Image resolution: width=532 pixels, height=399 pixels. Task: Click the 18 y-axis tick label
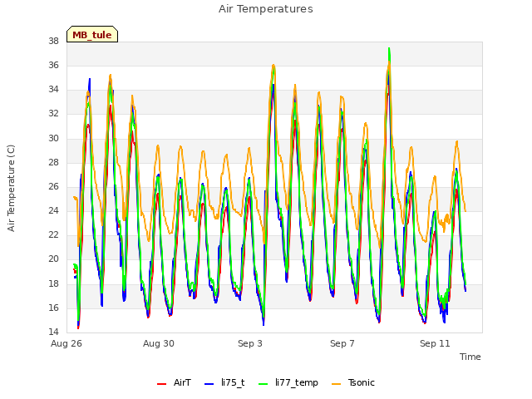tap(53, 283)
